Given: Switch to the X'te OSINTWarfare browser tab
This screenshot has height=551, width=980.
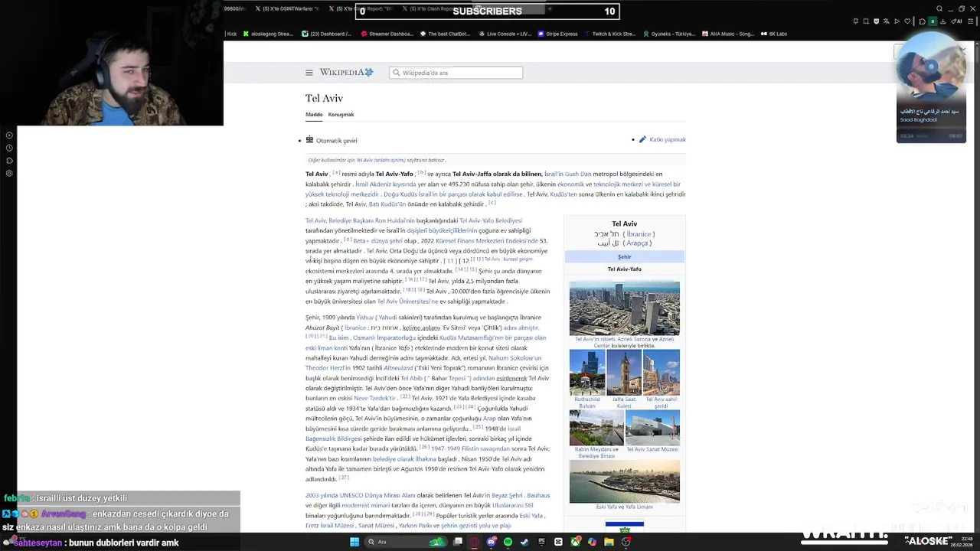Looking at the screenshot, I should pyautogui.click(x=287, y=9).
